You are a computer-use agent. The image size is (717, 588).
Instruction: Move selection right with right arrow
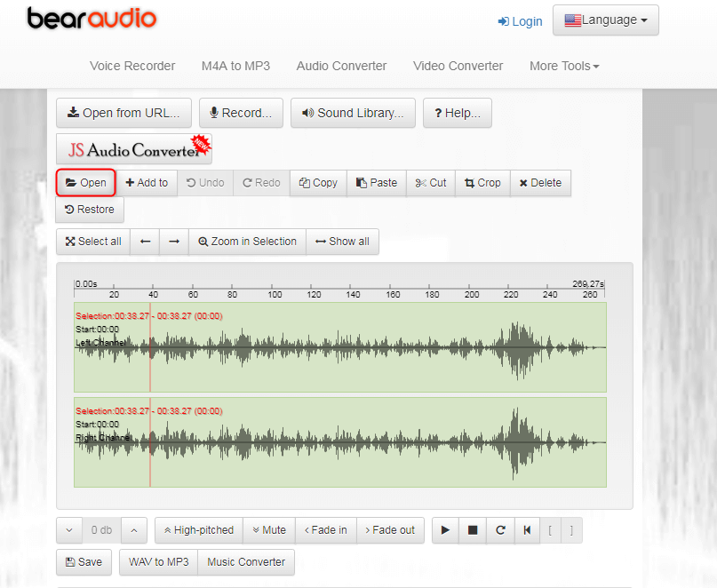[x=174, y=242]
